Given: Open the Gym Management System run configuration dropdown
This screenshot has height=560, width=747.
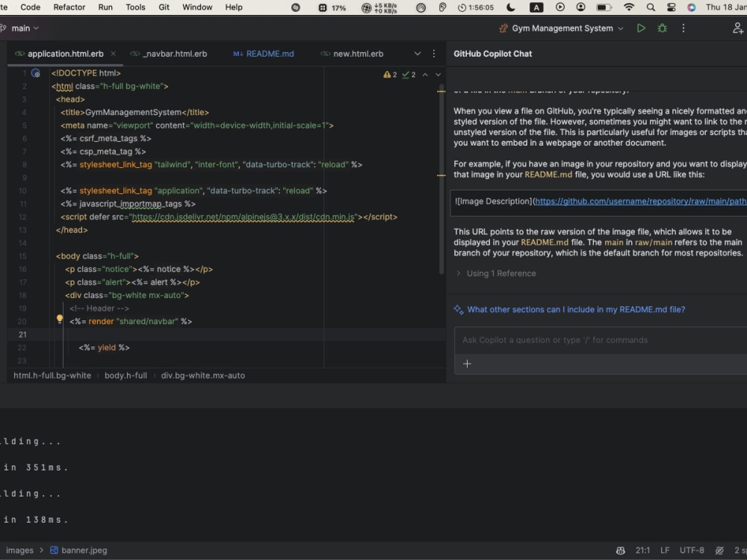Looking at the screenshot, I should tap(561, 28).
